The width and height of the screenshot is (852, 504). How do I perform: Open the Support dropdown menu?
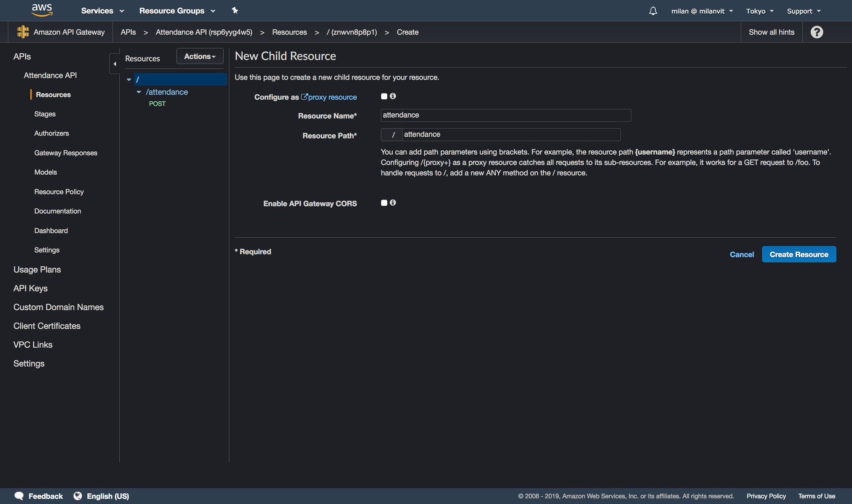tap(803, 11)
